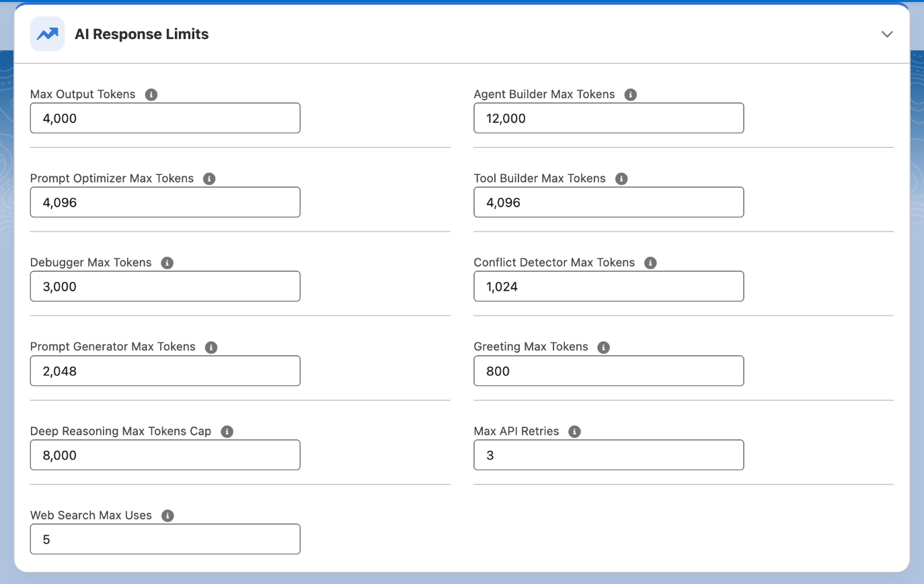Show help icon for Tool Builder Max Tokens
924x584 pixels.
[621, 179]
